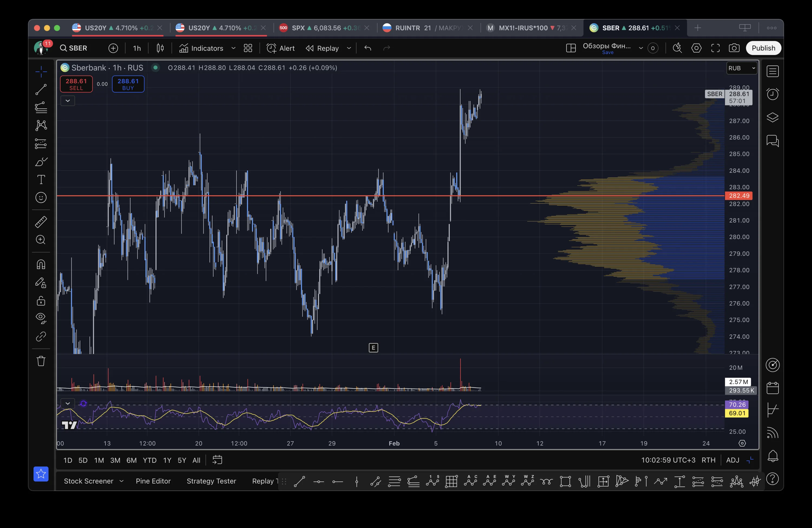
Task: Open the quick search lightning icon
Action: tap(677, 48)
